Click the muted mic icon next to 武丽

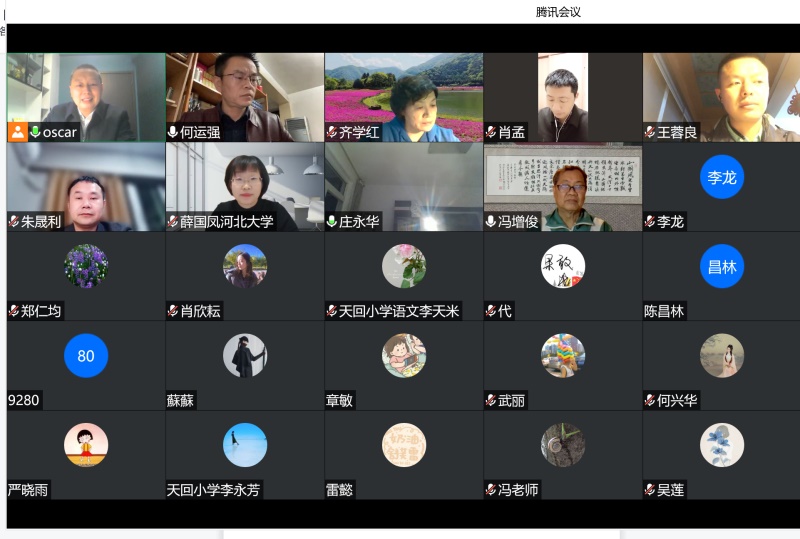pos(491,401)
